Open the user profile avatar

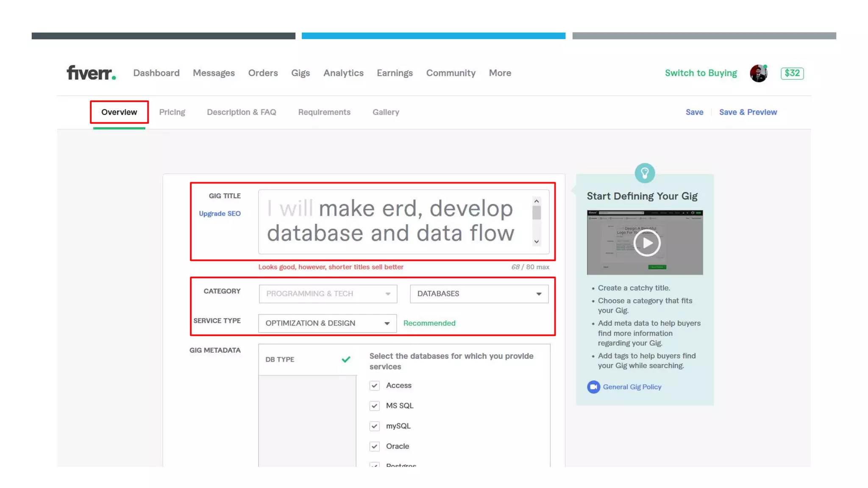click(758, 73)
